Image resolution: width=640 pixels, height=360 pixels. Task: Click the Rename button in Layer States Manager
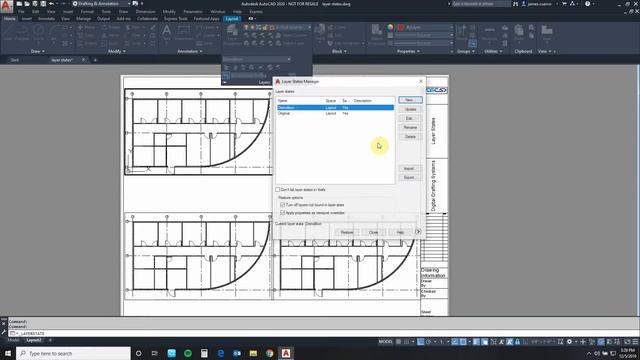(x=410, y=128)
